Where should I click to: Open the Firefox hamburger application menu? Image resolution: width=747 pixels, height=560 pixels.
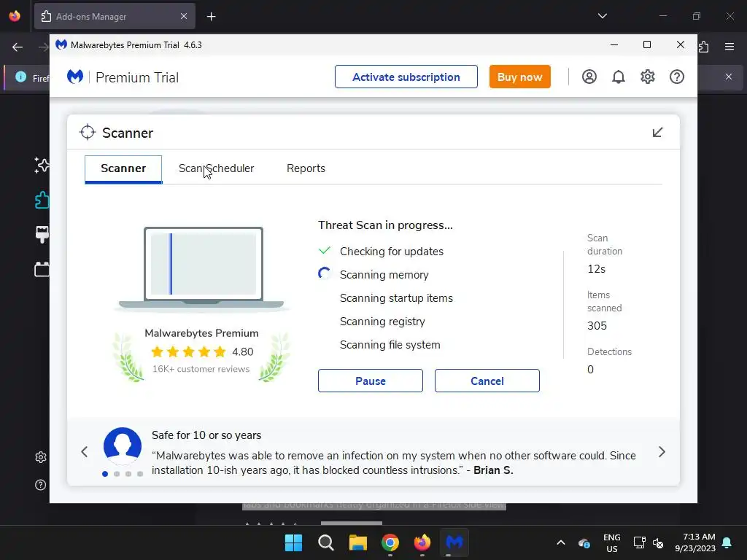point(729,47)
